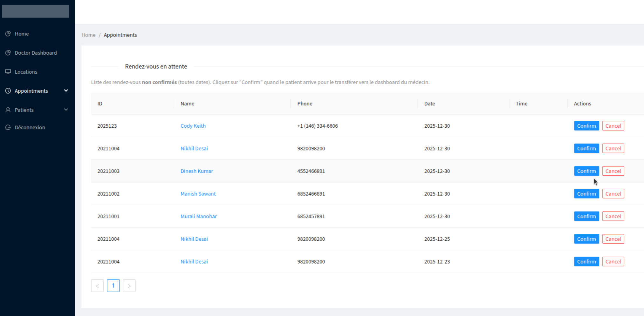Click the Date column header
The image size is (644, 316).
click(x=429, y=104)
